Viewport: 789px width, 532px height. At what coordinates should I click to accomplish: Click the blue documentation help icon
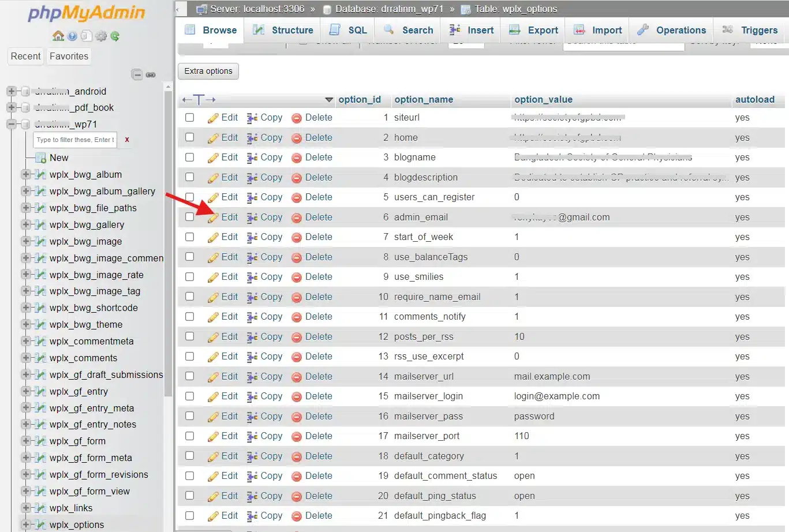pos(72,36)
